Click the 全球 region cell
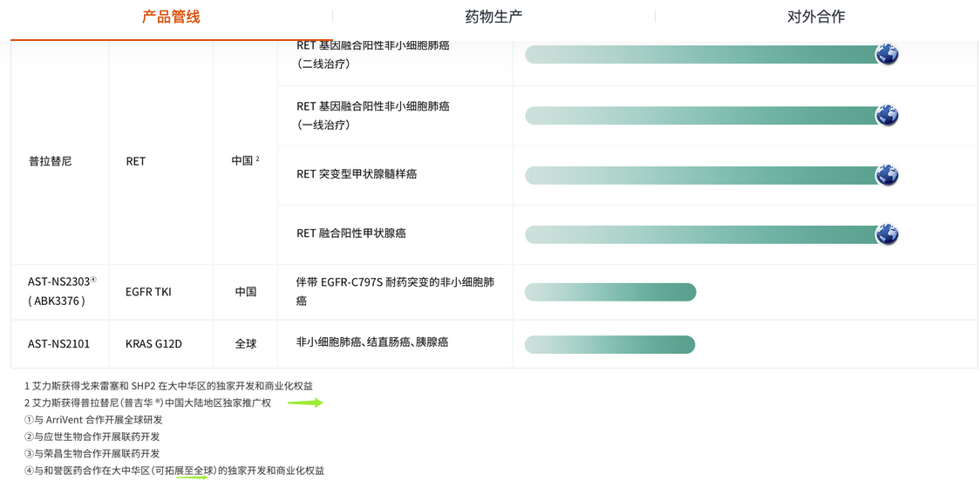Screen dimensions: 980x487 point(246,344)
